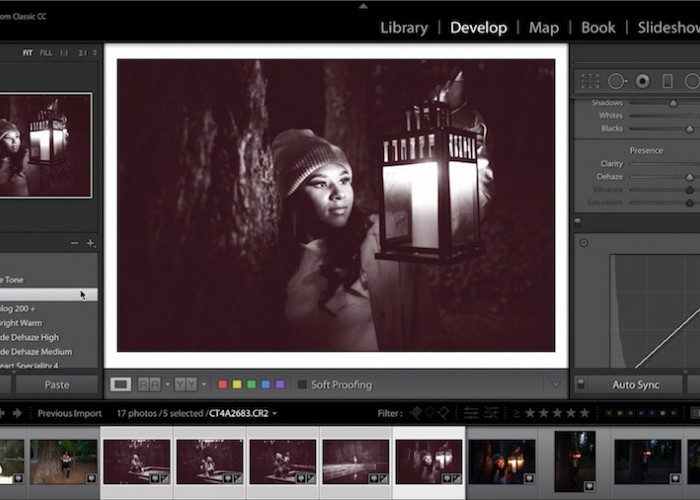Collapse the top panel using the arrow
Image resolution: width=700 pixels, height=500 pixels.
(363, 5)
